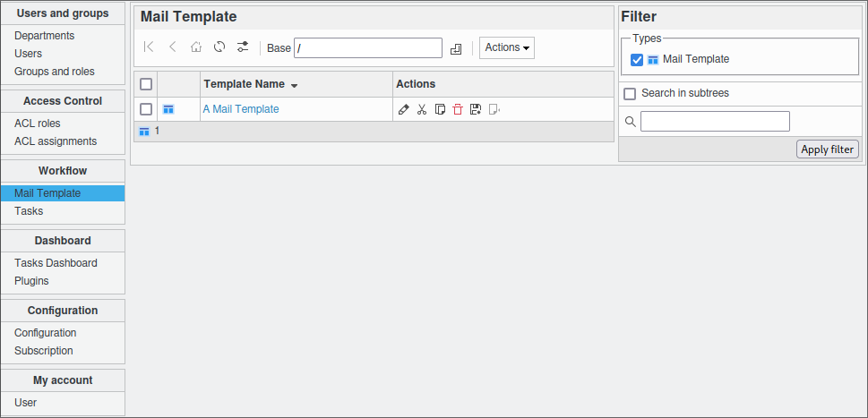
Task: Open Configuration item under Configuration section
Action: click(46, 332)
